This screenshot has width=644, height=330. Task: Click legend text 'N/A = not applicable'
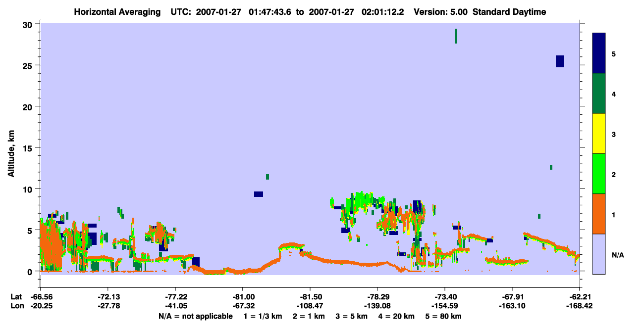pyautogui.click(x=195, y=316)
